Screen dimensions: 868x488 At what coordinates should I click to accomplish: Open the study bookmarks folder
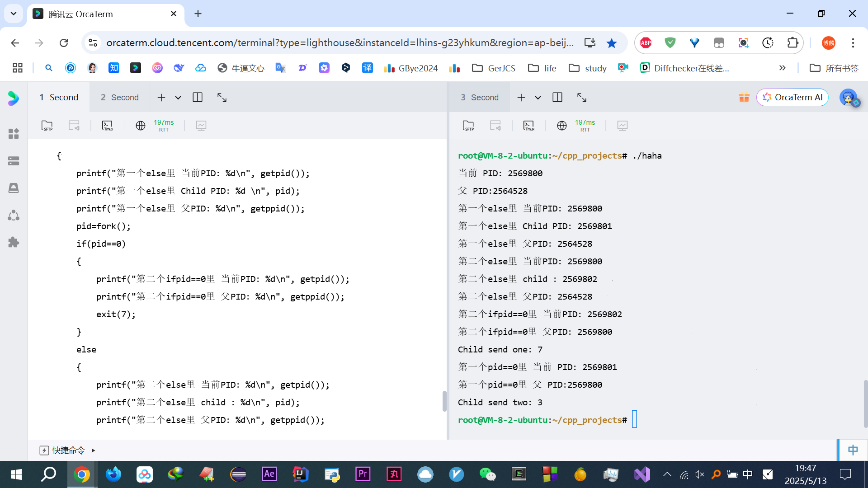[x=588, y=68]
